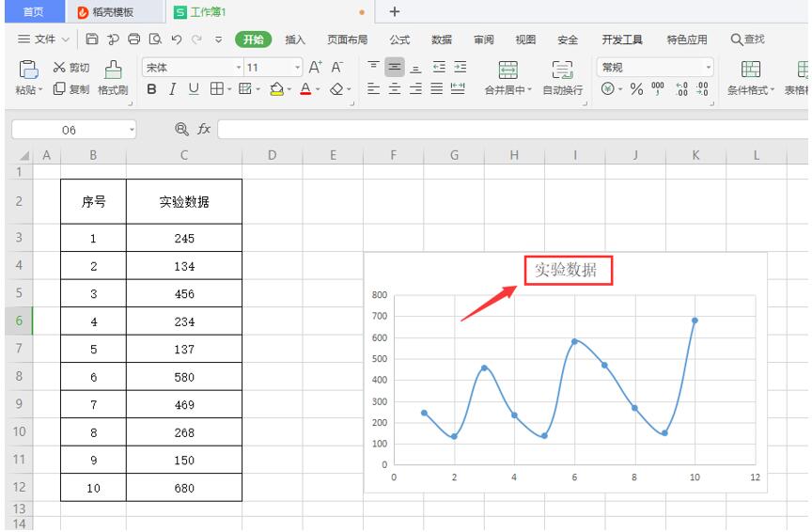Screen dimensions: 812x532
Task: Click the fill color bucket swatch
Action: pyautogui.click(x=276, y=89)
